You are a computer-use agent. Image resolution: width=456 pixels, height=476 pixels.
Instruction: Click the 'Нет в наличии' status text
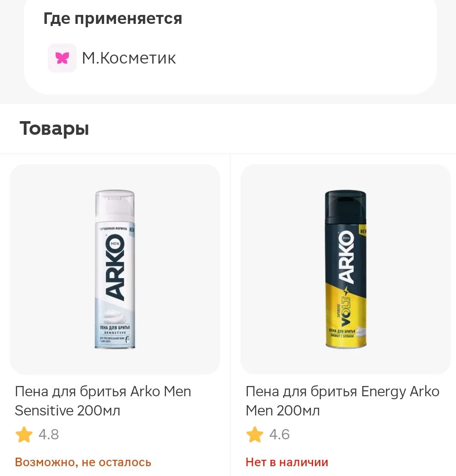287,462
